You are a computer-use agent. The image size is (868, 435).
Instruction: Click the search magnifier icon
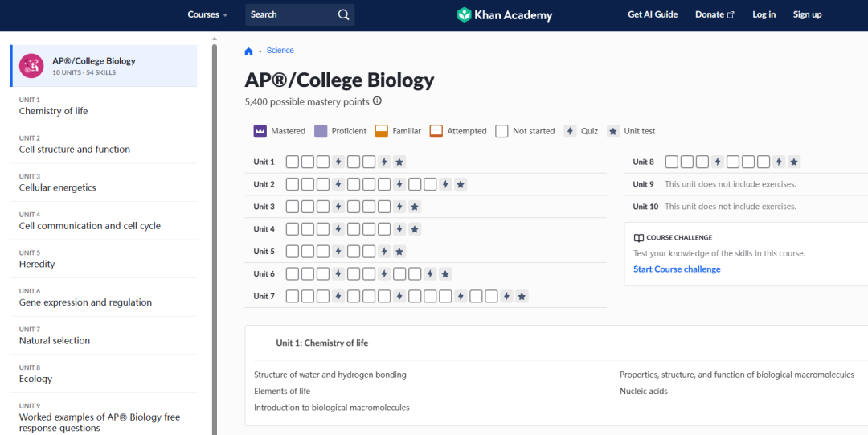click(x=344, y=15)
